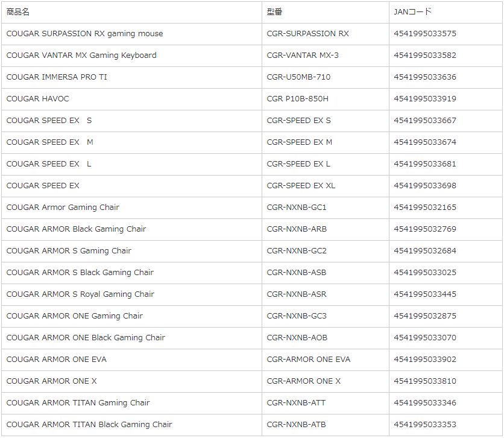Select model CGR-SPEED EX L
The height and width of the screenshot is (438, 504).
tap(298, 163)
